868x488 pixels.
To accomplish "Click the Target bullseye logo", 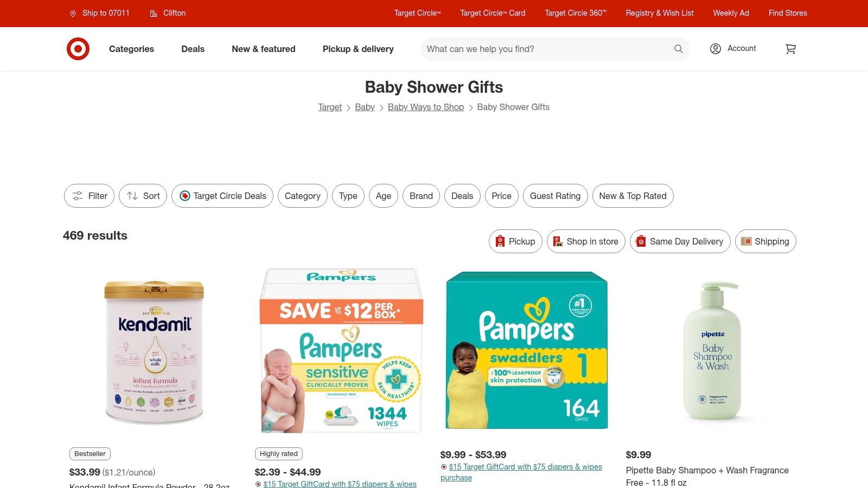I will tap(78, 49).
